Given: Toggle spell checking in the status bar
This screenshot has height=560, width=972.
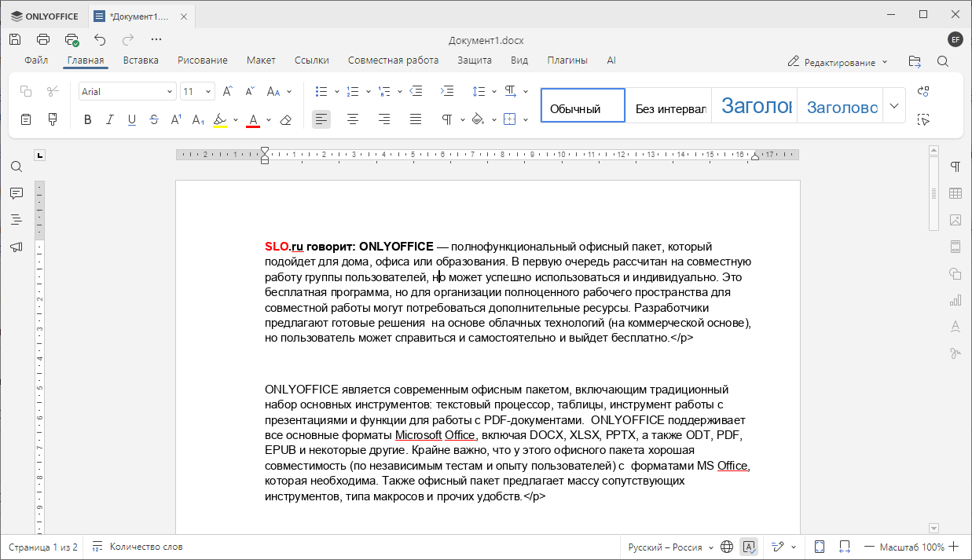Looking at the screenshot, I should (749, 547).
